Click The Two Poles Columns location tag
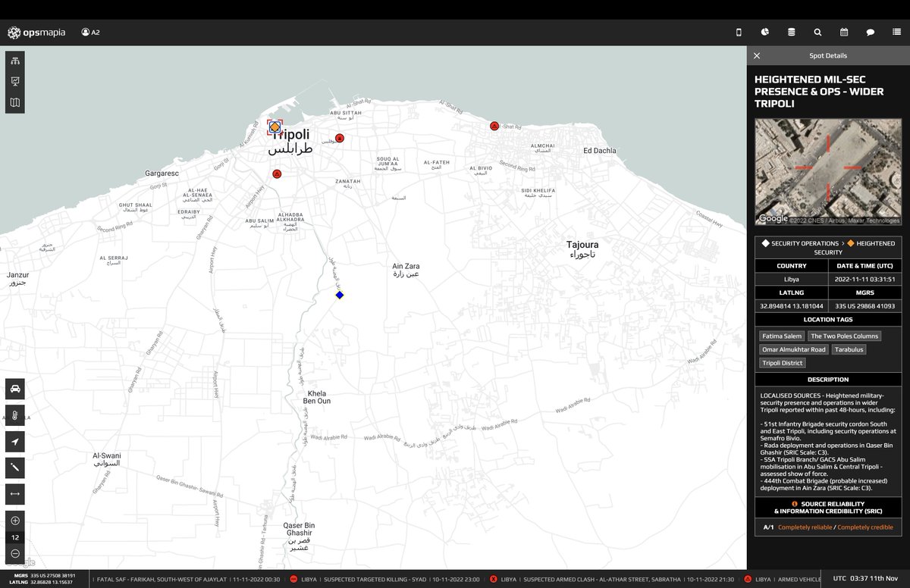This screenshot has width=910, height=588. coord(844,336)
